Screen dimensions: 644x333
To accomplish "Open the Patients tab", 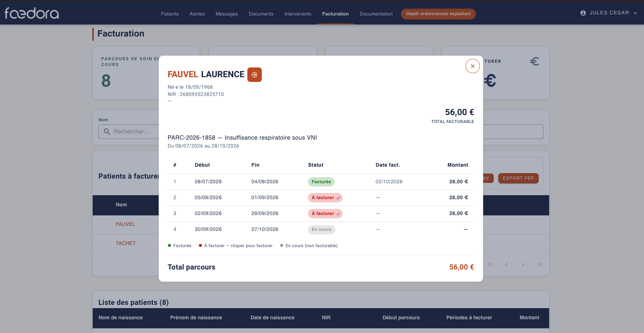I will tap(170, 14).
